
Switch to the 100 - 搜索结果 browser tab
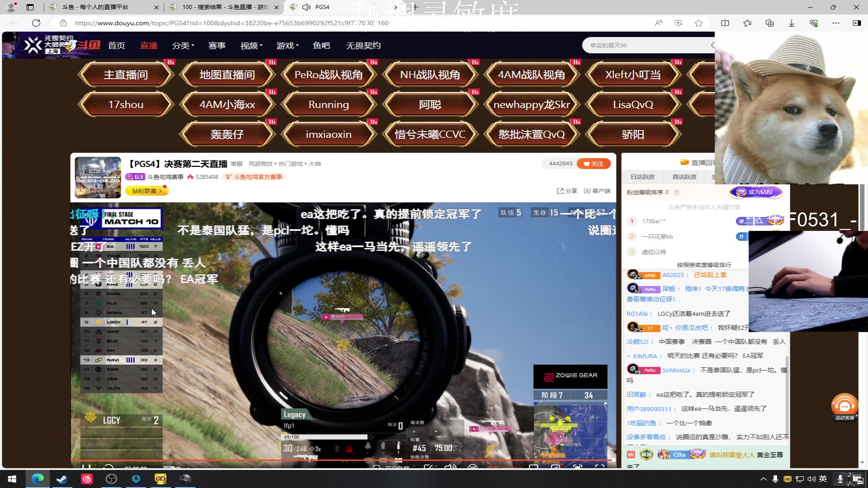coord(224,7)
